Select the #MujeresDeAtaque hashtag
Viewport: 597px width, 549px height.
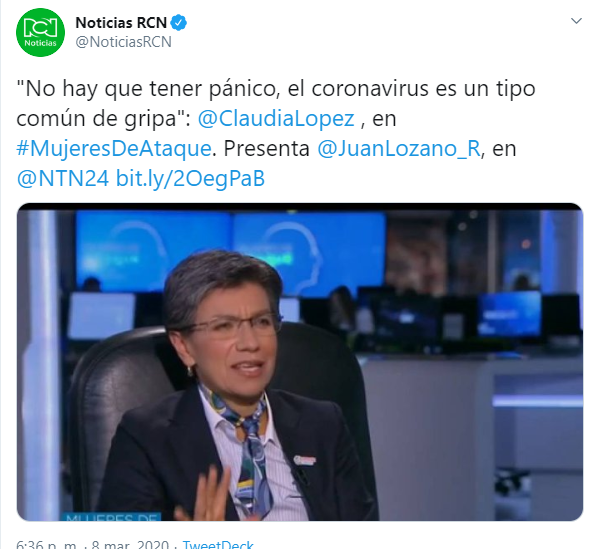(x=114, y=148)
